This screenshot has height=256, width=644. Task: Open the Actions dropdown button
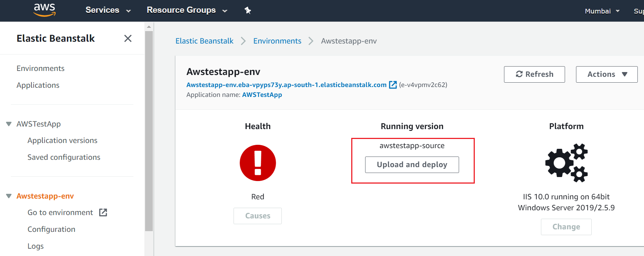coord(607,74)
